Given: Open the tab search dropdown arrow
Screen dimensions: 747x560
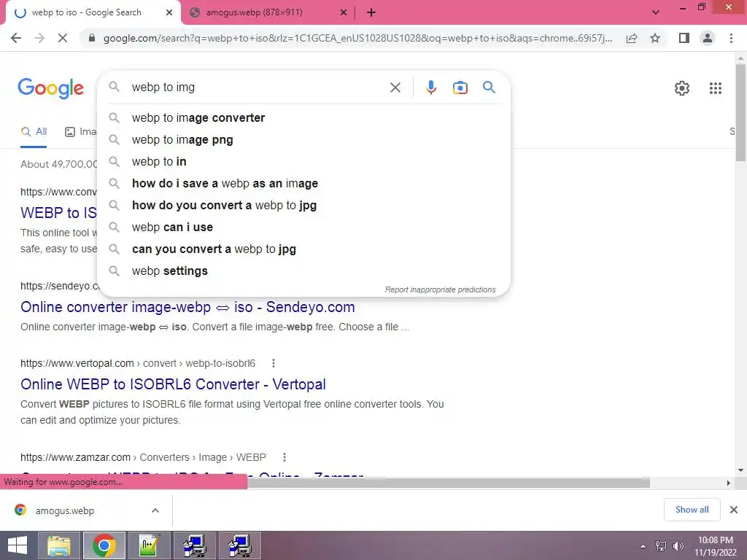Looking at the screenshot, I should coord(656,12).
